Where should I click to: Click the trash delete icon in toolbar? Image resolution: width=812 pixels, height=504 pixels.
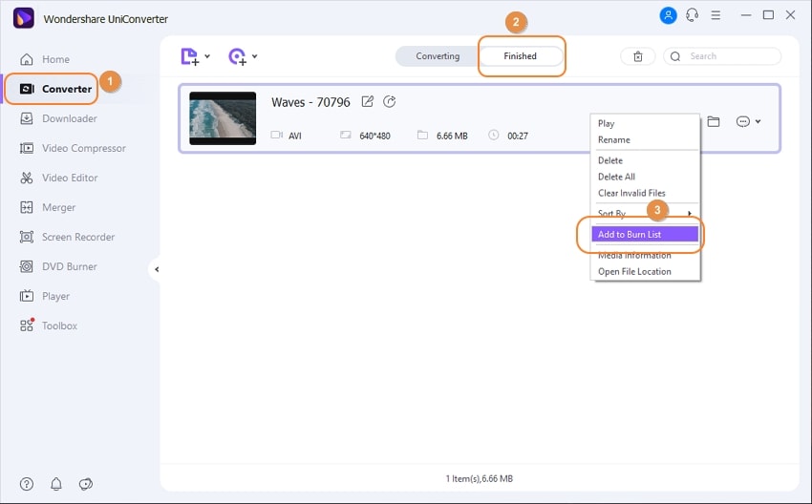[638, 56]
